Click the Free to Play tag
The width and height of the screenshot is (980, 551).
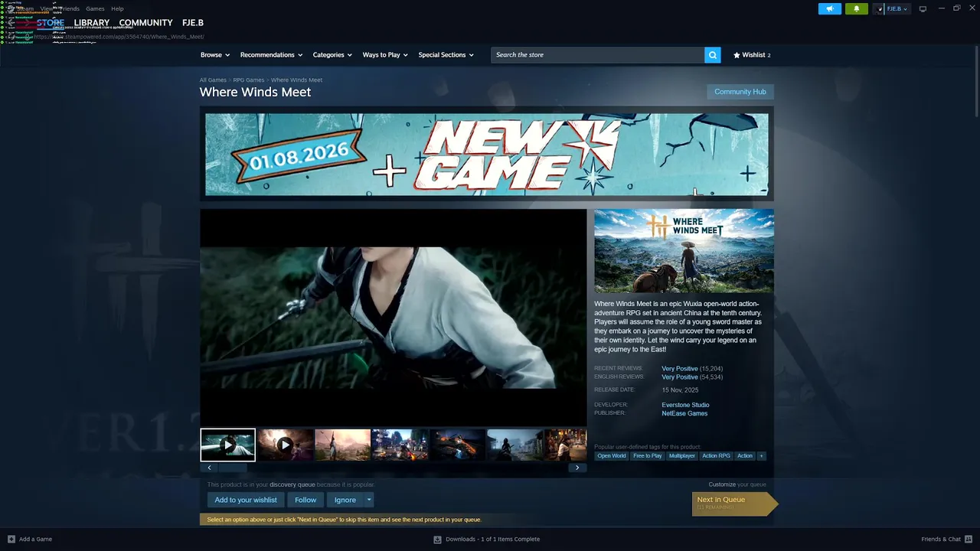pos(648,456)
